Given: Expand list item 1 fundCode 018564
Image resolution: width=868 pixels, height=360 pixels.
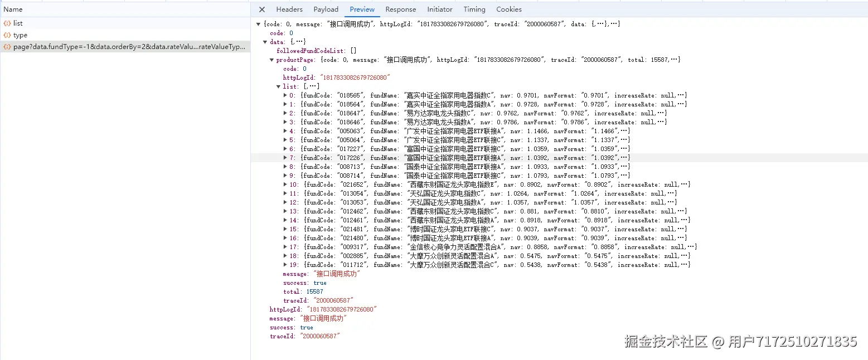Looking at the screenshot, I should coord(285,105).
